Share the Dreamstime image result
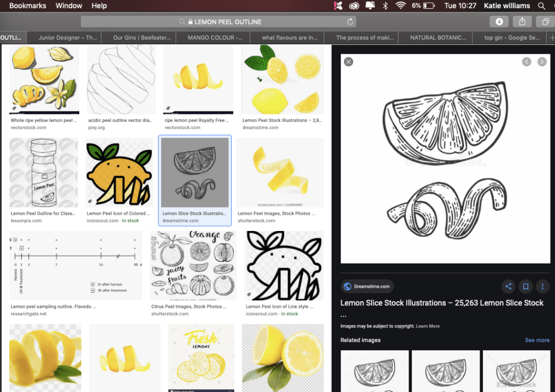Viewport: 555px width, 392px height. coord(508,286)
